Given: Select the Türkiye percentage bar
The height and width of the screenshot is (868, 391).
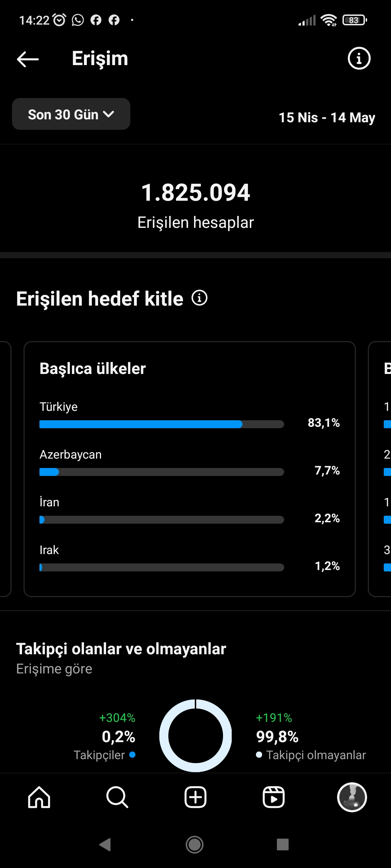Looking at the screenshot, I should pyautogui.click(x=161, y=424).
